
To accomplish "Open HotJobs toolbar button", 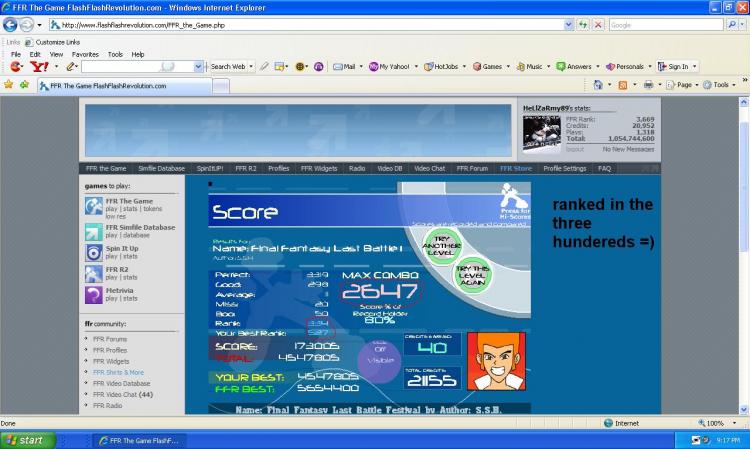I will pyautogui.click(x=441, y=66).
